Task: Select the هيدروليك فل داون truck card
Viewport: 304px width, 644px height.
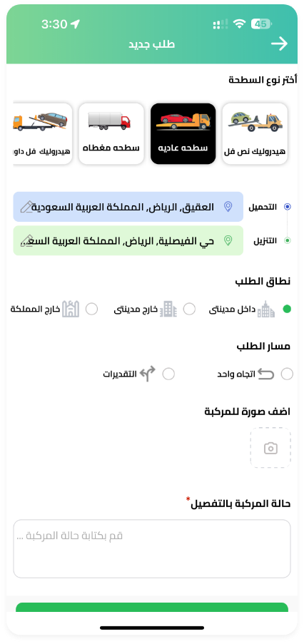Action: click(43, 133)
